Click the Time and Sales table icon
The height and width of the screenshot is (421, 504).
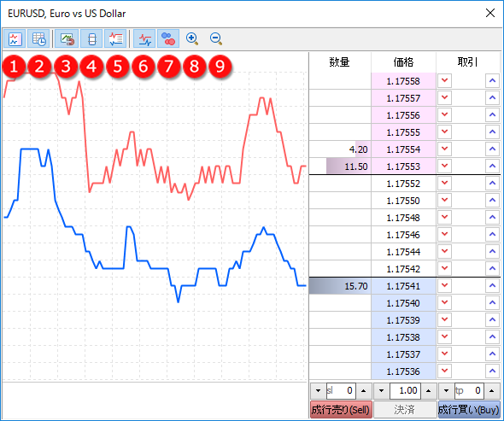(x=39, y=39)
